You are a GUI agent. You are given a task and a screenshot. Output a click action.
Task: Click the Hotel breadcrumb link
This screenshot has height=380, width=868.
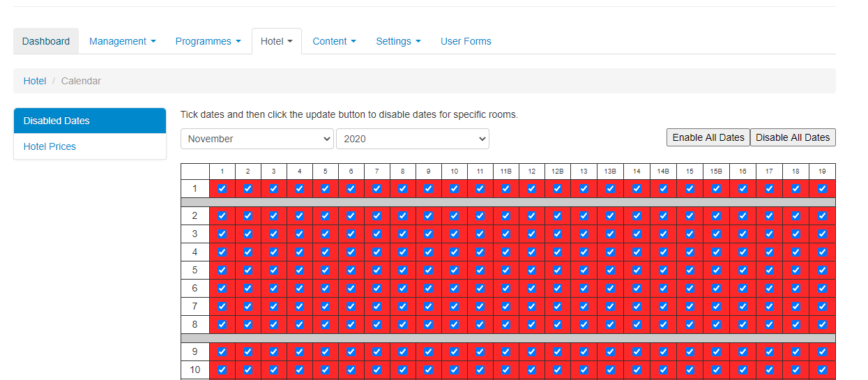click(35, 81)
